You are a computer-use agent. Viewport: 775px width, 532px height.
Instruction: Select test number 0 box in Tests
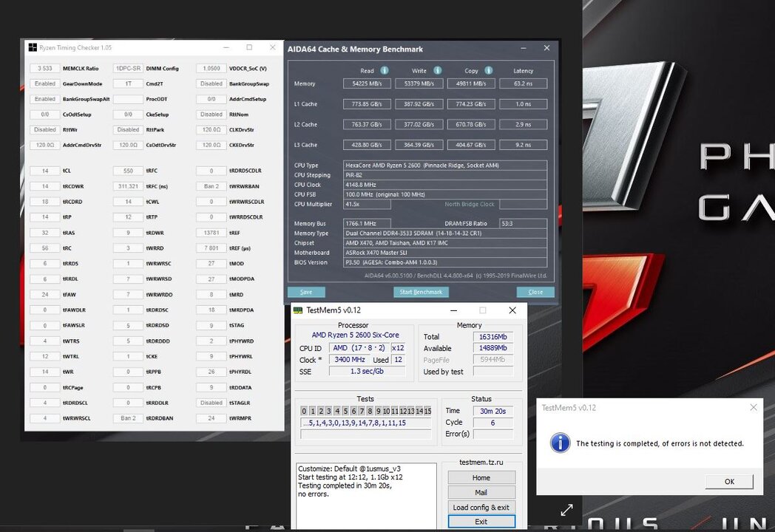304,411
